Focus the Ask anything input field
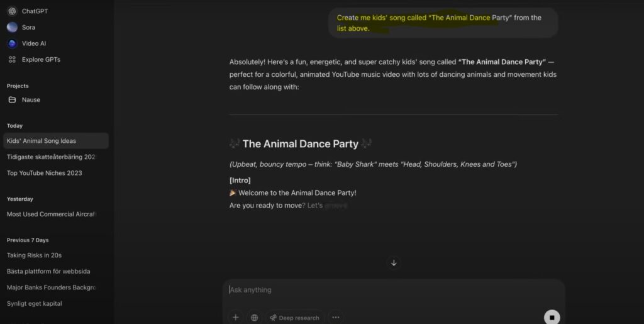 point(390,290)
